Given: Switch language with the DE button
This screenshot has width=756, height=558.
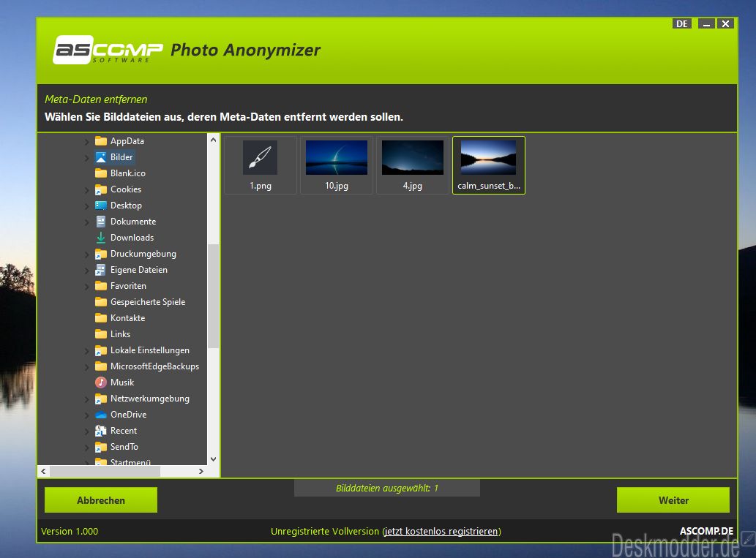Looking at the screenshot, I should pos(682,23).
